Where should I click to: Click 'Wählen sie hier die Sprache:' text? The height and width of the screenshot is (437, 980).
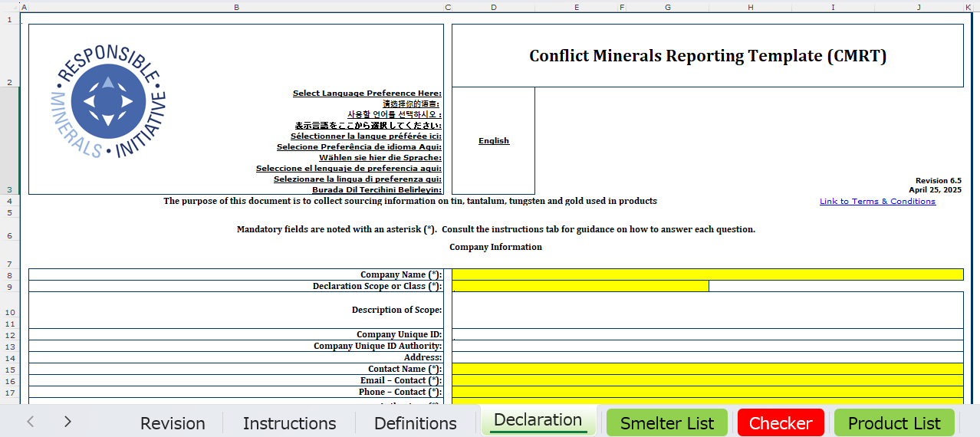coord(380,158)
